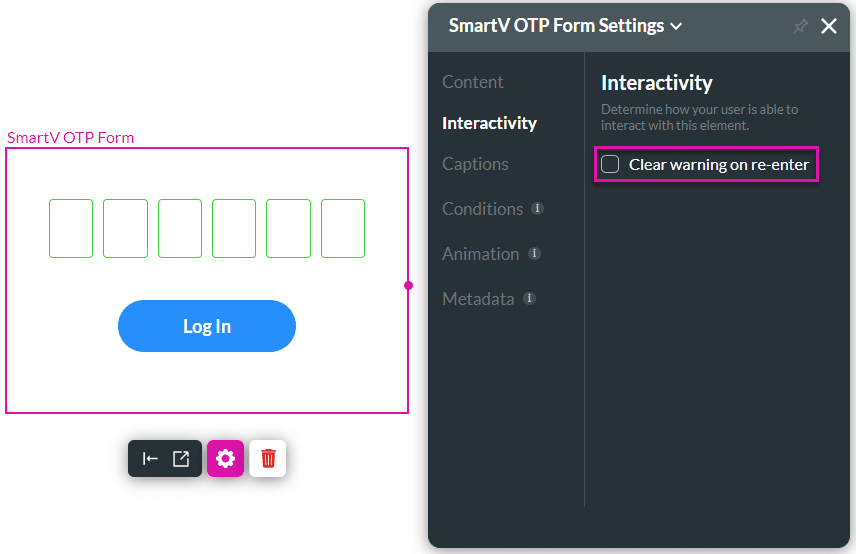Click the info icon beside Conditions
Image resolution: width=856 pixels, height=554 pixels.
coord(537,209)
